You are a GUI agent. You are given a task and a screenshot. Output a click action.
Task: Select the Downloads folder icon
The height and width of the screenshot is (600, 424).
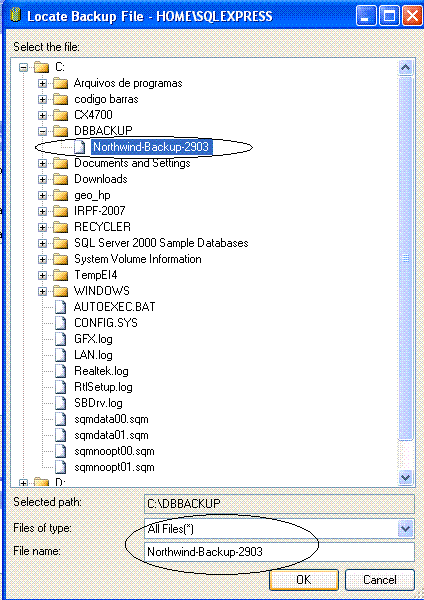point(60,179)
